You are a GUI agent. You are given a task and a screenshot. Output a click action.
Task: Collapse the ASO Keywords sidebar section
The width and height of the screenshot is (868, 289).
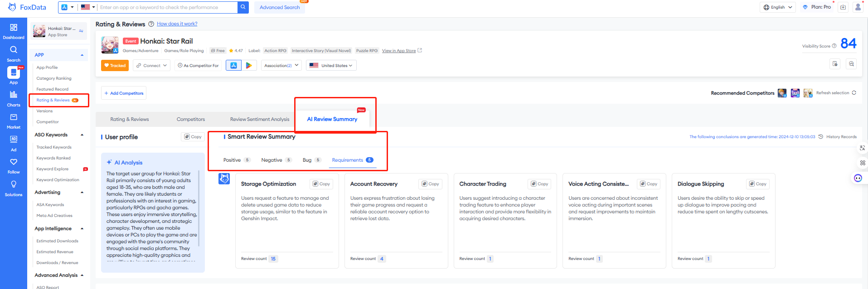coord(82,135)
